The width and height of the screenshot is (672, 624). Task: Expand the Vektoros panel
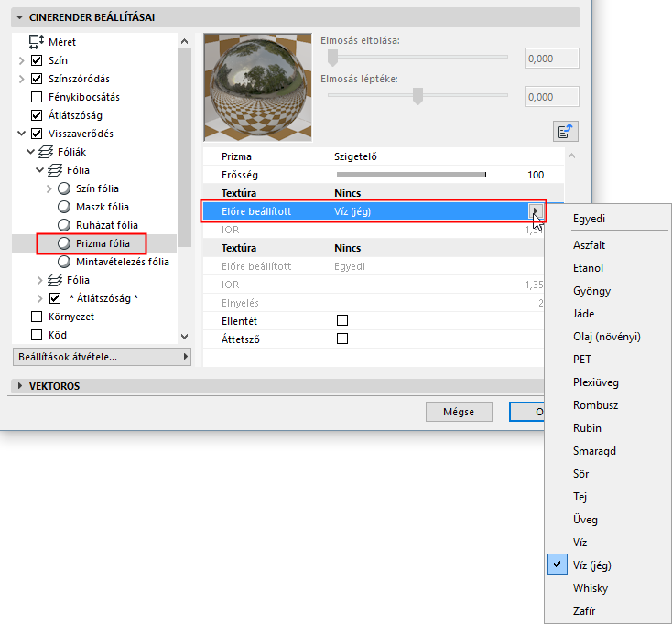(x=20, y=386)
